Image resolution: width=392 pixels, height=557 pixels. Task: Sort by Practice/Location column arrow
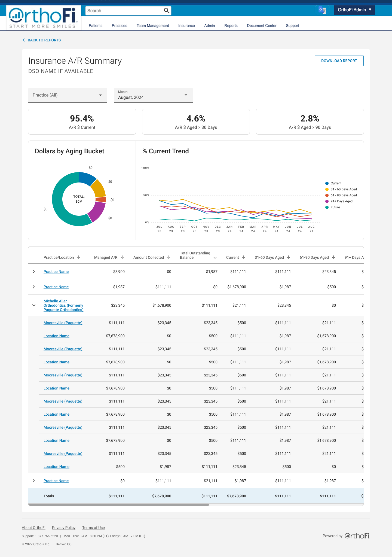(x=79, y=257)
